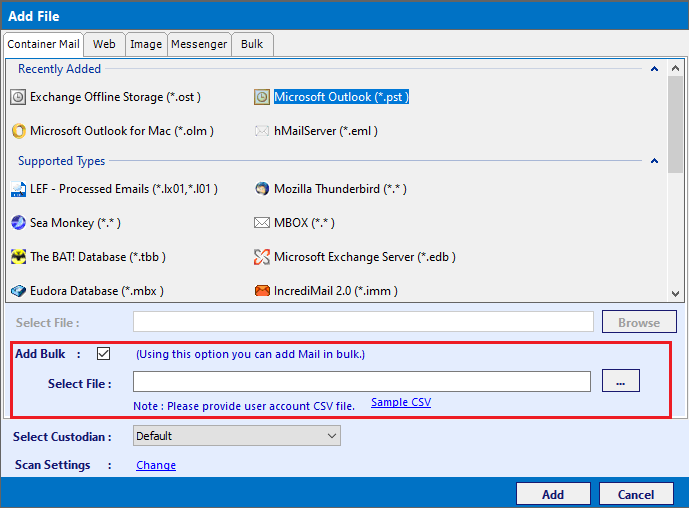The width and height of the screenshot is (689, 508).
Task: Click the Browse button
Action: click(x=639, y=323)
